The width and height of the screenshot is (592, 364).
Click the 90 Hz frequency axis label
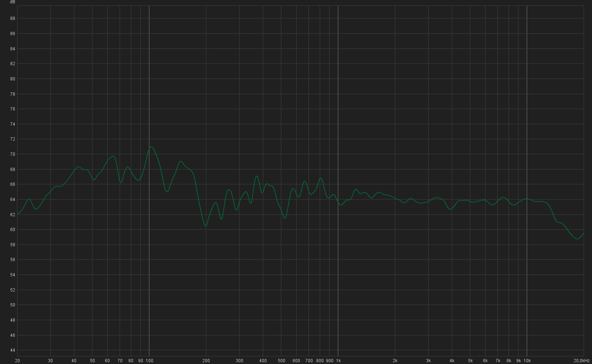pos(141,361)
